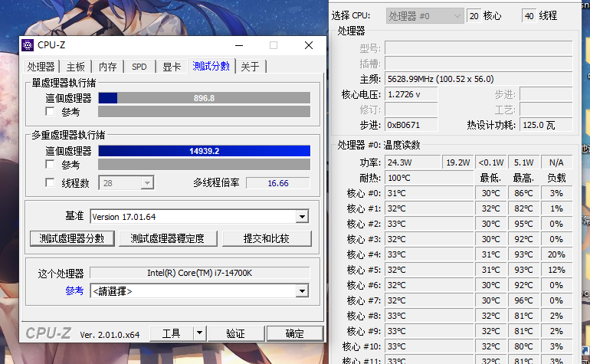590x364 pixels.
Task: Click the power value 19.2W
Action: (458, 162)
